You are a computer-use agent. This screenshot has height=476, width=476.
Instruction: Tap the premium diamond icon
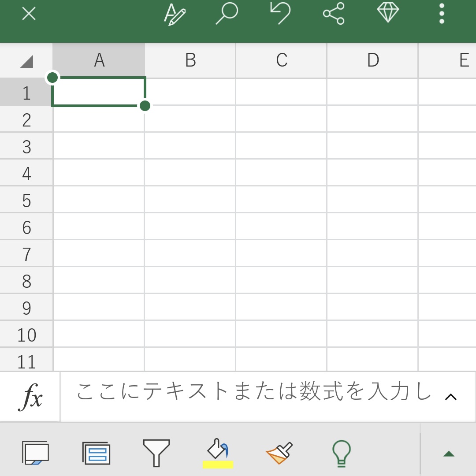tap(388, 12)
